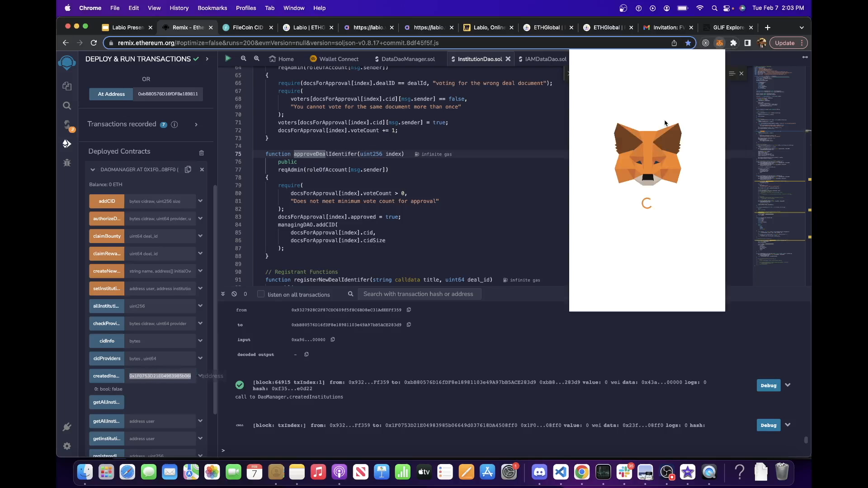Copy the input data value
Screen dimensions: 868x488
coord(333,339)
